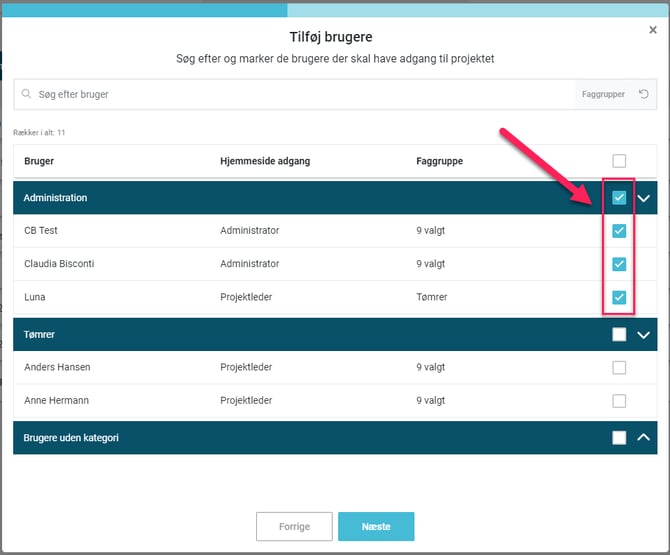Viewport: 670px width, 555px height.
Task: Select Anders Hansen checkbox
Action: [x=619, y=368]
